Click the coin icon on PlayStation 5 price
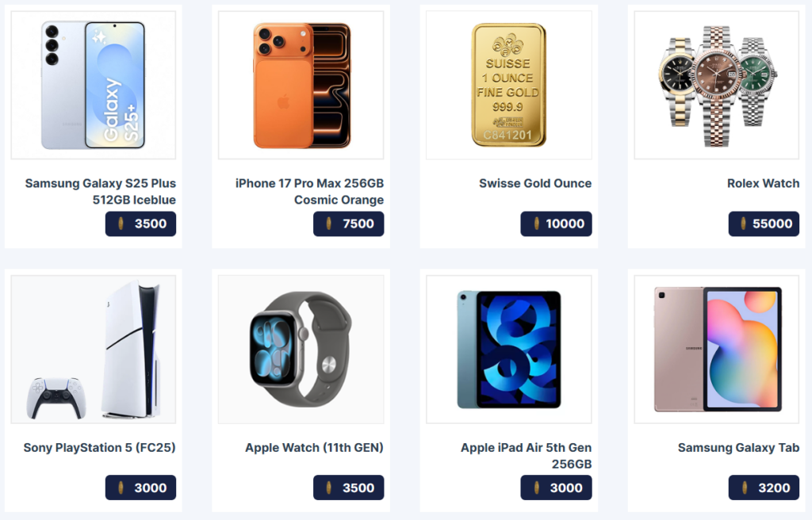 click(121, 487)
